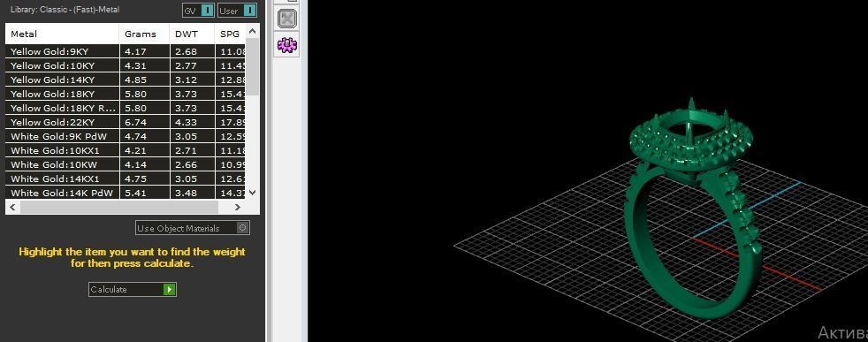The height and width of the screenshot is (342, 868).
Task: Click the metal list scroll-down arrow
Action: pos(253,193)
